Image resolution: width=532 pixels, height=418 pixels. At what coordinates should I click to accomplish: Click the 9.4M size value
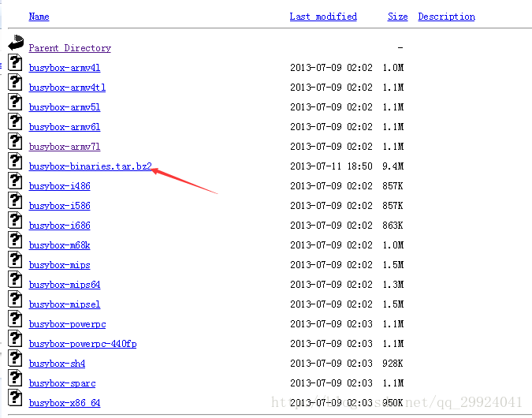point(393,166)
